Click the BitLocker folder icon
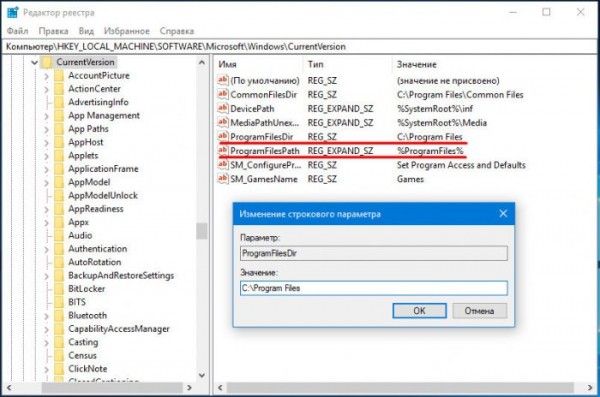 (59, 289)
